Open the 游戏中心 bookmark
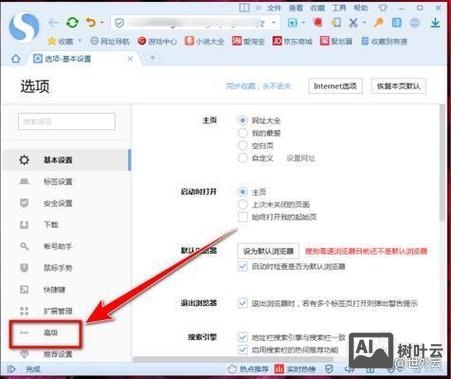The width and height of the screenshot is (451, 379). point(157,41)
